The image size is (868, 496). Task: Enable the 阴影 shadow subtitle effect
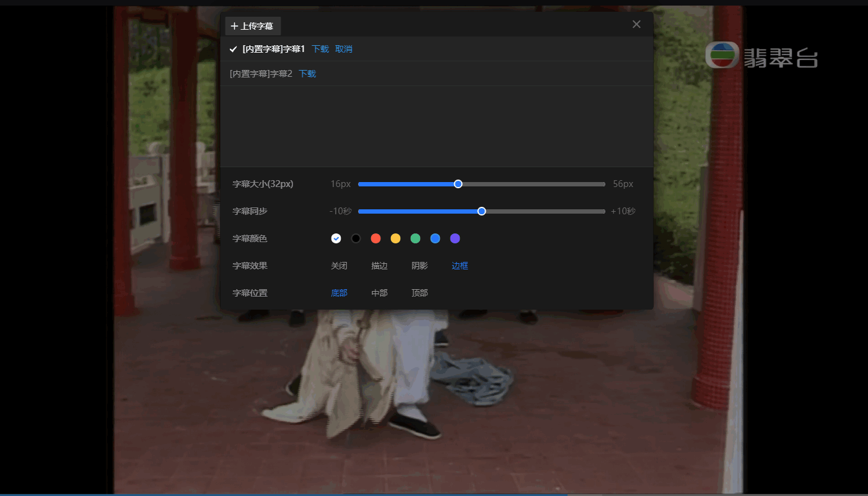419,265
